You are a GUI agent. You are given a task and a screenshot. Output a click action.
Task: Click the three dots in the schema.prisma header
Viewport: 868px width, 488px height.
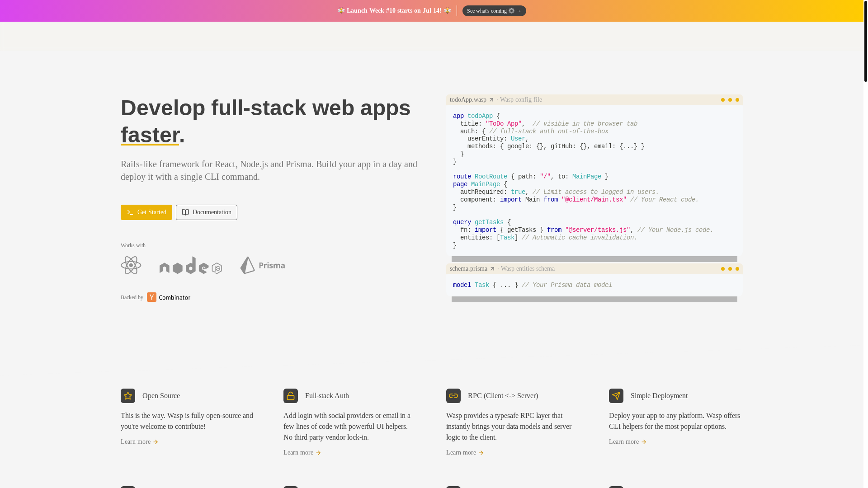(x=730, y=269)
